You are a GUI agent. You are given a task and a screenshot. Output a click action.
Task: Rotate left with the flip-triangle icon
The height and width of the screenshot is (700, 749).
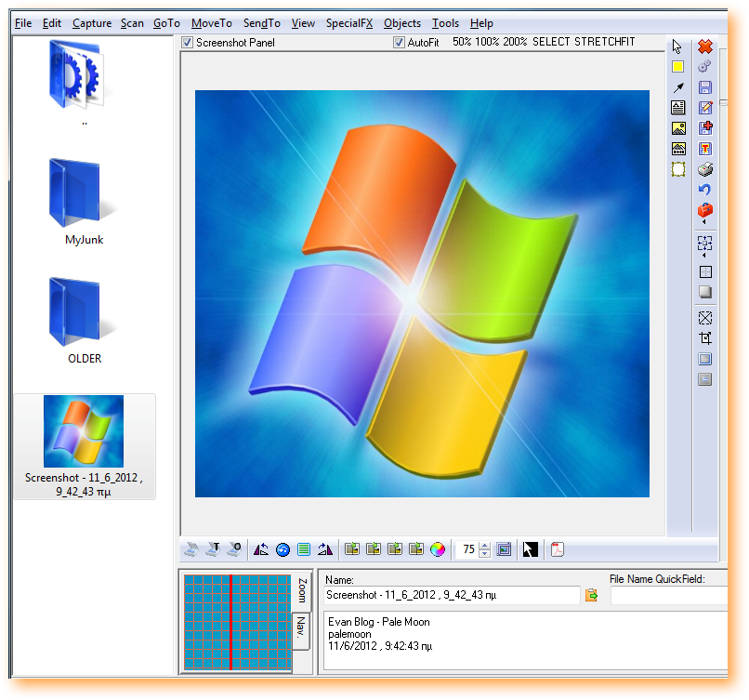(x=261, y=549)
